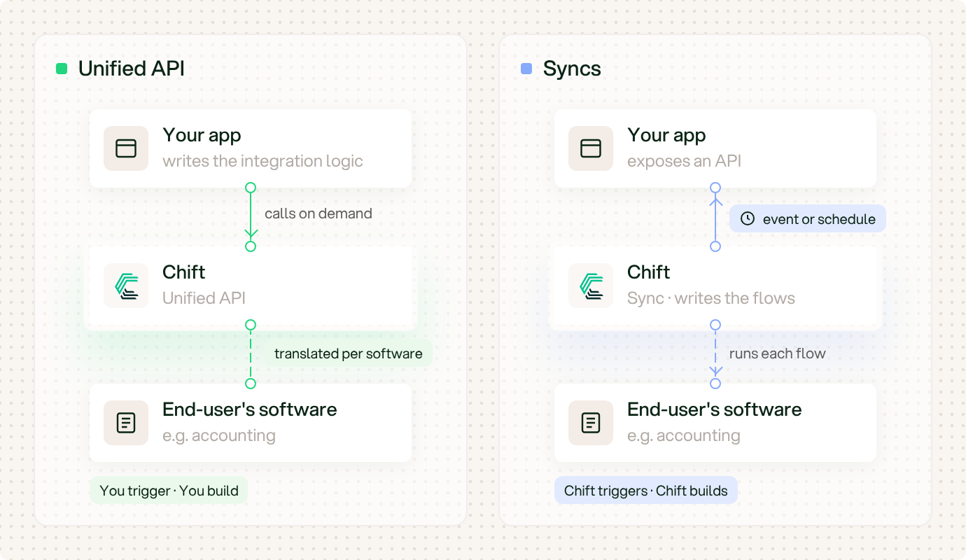Screen dimensions: 966x560
Task: Select the 'exposes an API' subtitle
Action: [x=684, y=161]
